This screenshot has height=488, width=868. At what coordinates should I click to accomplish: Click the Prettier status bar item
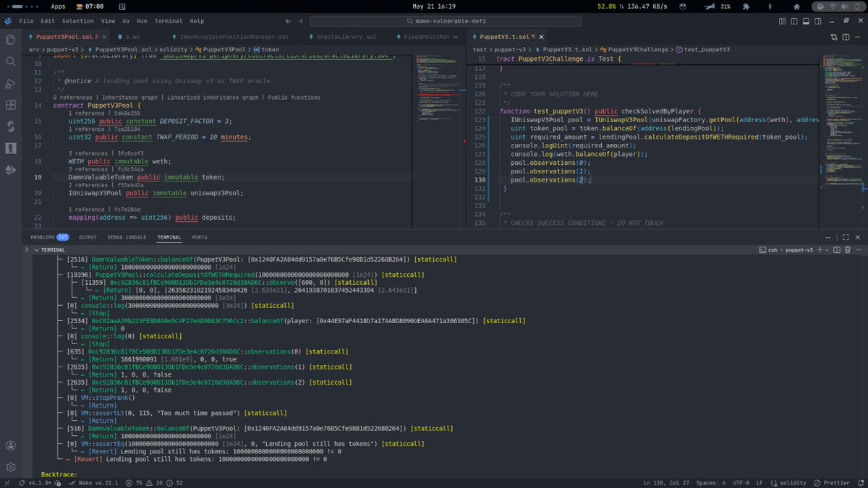(830, 483)
